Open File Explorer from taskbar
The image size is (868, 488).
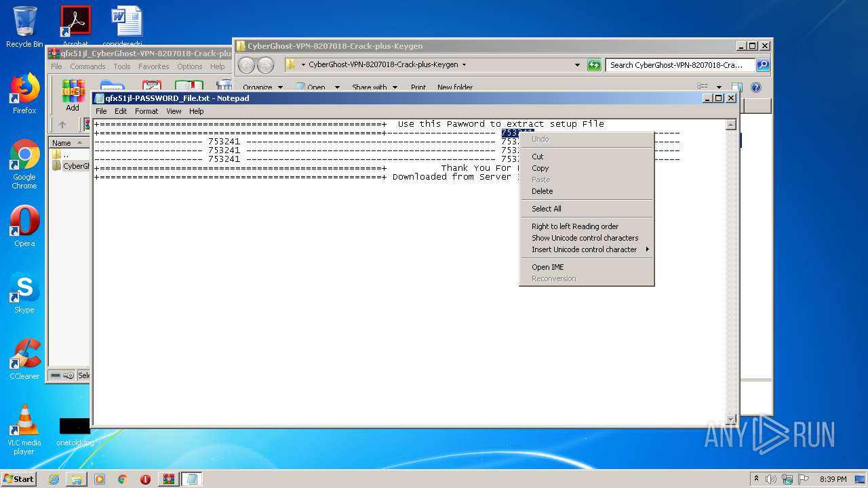pyautogui.click(x=77, y=479)
